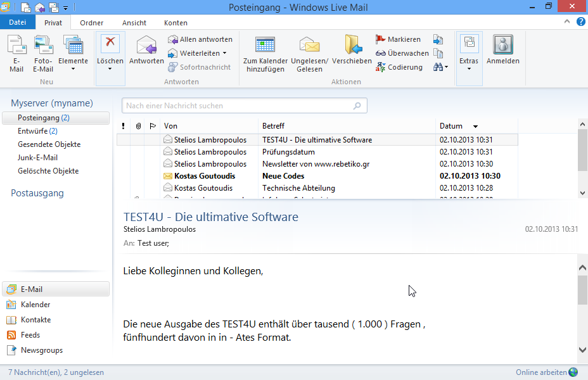Select E-Mail in the navigation pane

56,289
